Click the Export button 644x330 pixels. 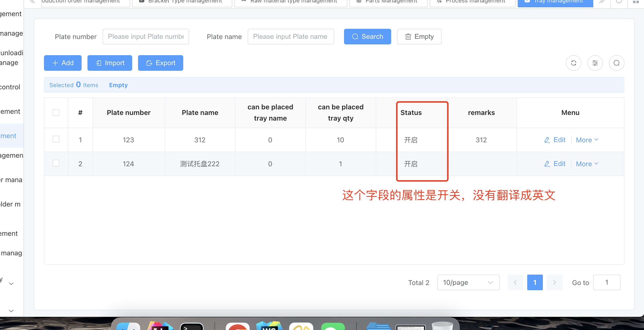[160, 63]
